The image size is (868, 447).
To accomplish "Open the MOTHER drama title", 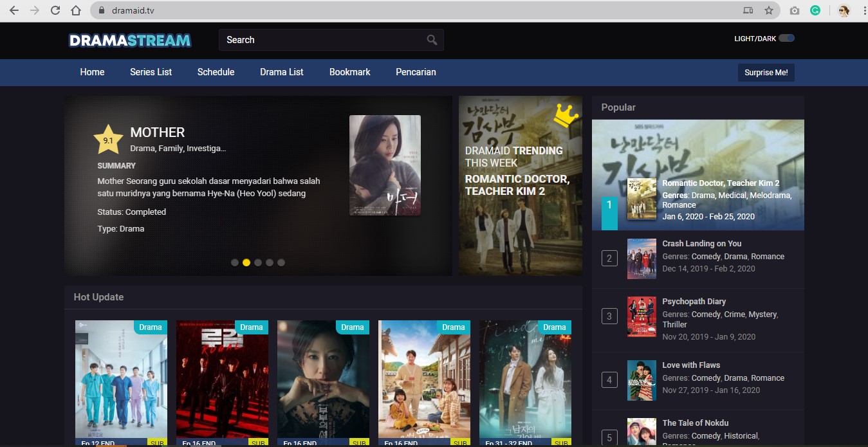I will coord(158,132).
